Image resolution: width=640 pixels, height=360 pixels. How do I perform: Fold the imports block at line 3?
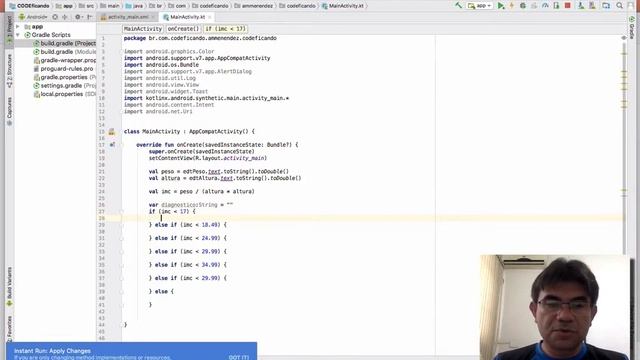(121, 52)
